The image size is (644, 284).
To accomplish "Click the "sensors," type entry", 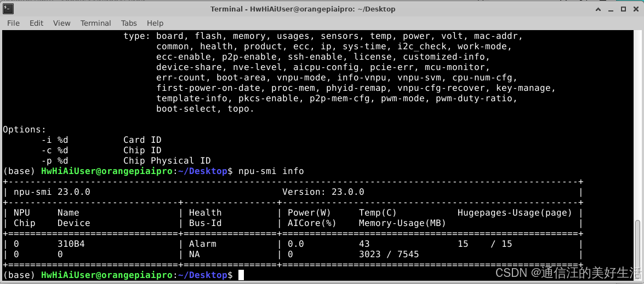I will 343,36.
